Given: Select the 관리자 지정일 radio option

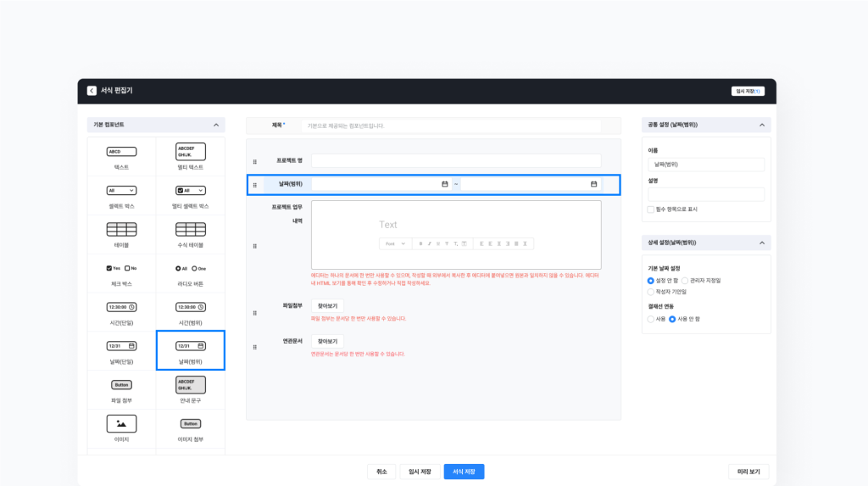Looking at the screenshot, I should (x=685, y=280).
